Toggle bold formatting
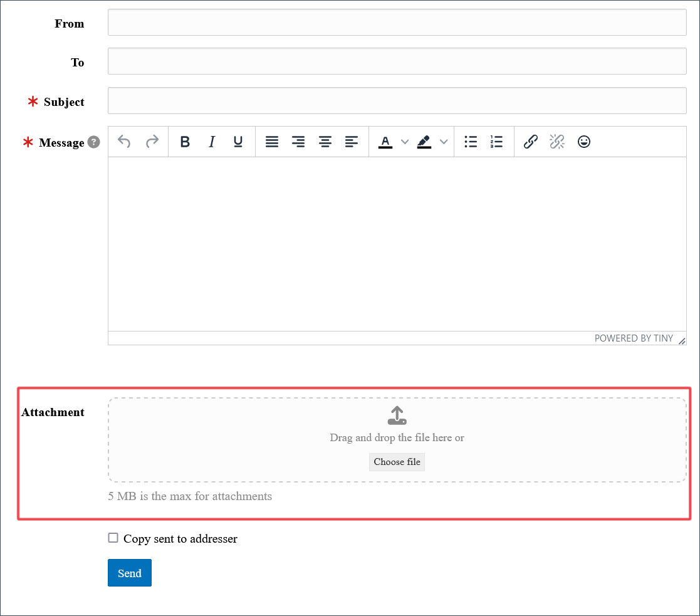Image resolution: width=700 pixels, height=616 pixels. pos(185,142)
